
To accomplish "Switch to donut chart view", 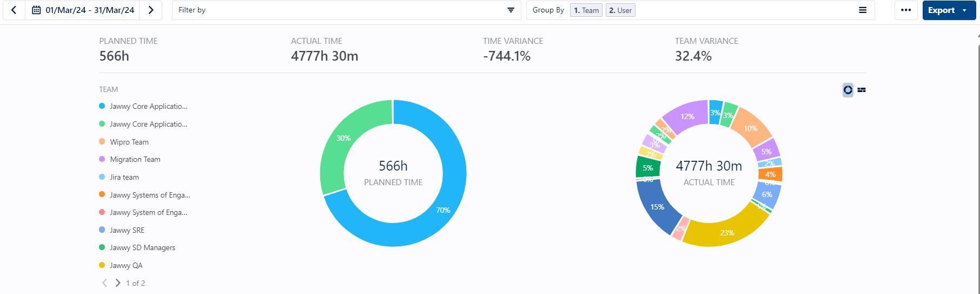I will coord(847,90).
